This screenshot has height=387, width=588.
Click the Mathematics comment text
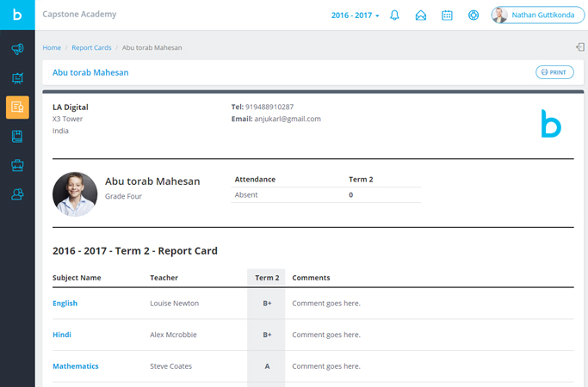coord(326,366)
